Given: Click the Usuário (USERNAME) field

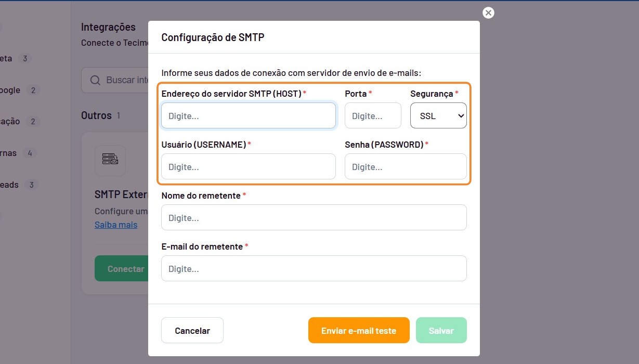Looking at the screenshot, I should coord(249,166).
